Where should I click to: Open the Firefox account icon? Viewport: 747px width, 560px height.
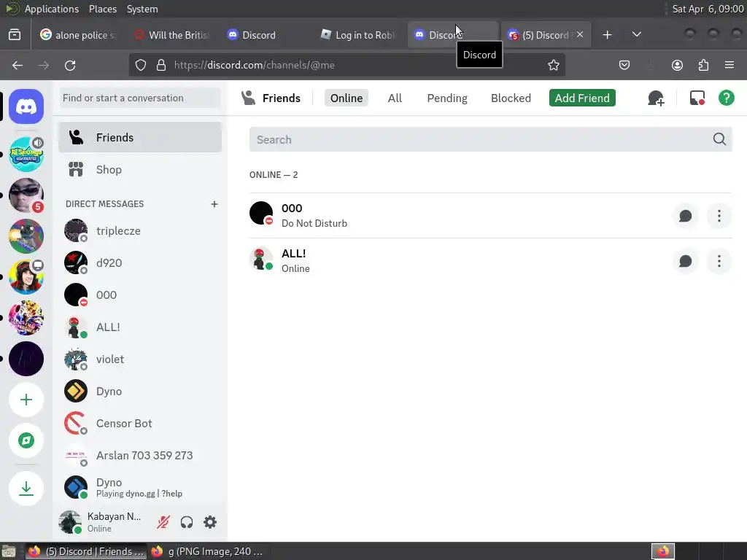(677, 65)
